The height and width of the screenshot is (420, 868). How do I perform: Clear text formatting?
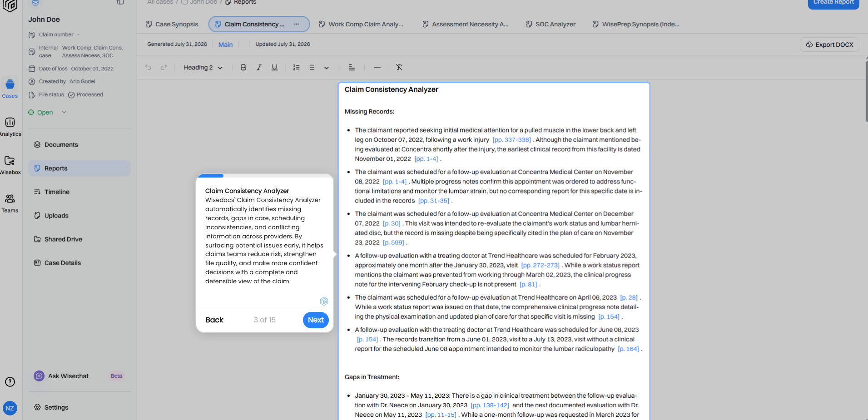(x=399, y=67)
